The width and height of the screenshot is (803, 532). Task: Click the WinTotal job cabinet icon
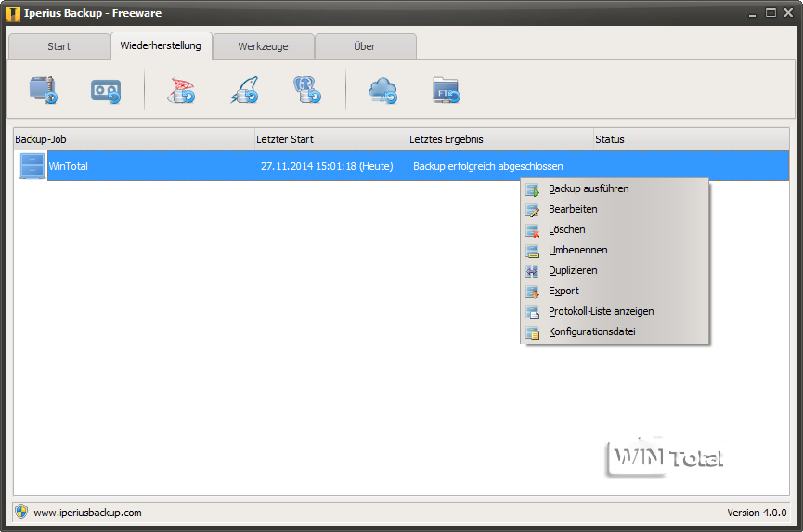(32, 166)
